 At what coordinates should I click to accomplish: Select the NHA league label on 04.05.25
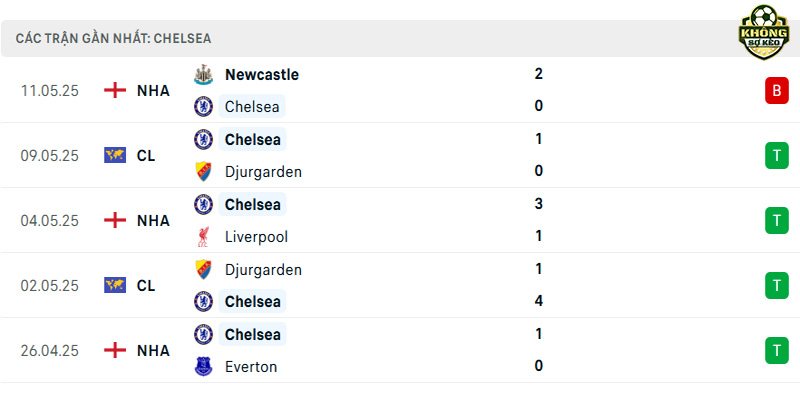pos(153,220)
